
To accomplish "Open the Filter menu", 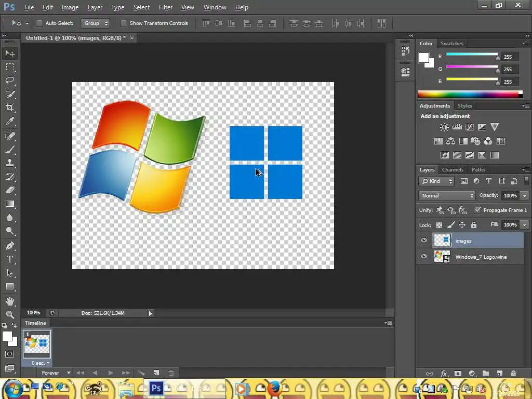I will pyautogui.click(x=166, y=7).
